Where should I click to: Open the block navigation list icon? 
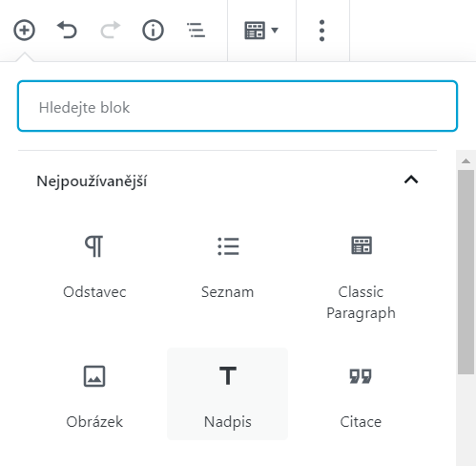[x=196, y=31]
